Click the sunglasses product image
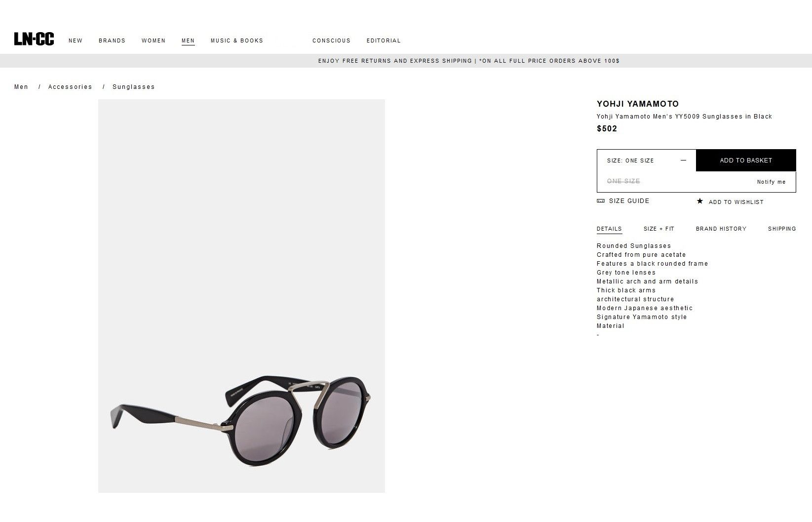812x522 pixels. pyautogui.click(x=241, y=296)
